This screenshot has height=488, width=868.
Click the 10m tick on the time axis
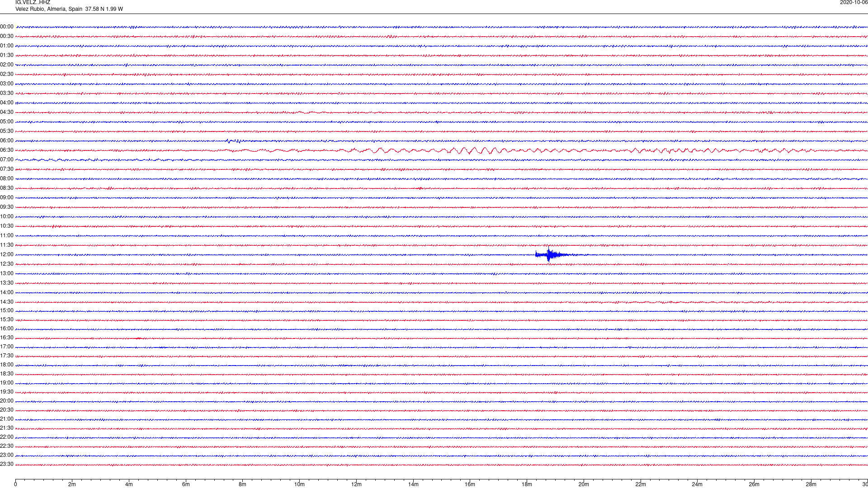point(299,484)
